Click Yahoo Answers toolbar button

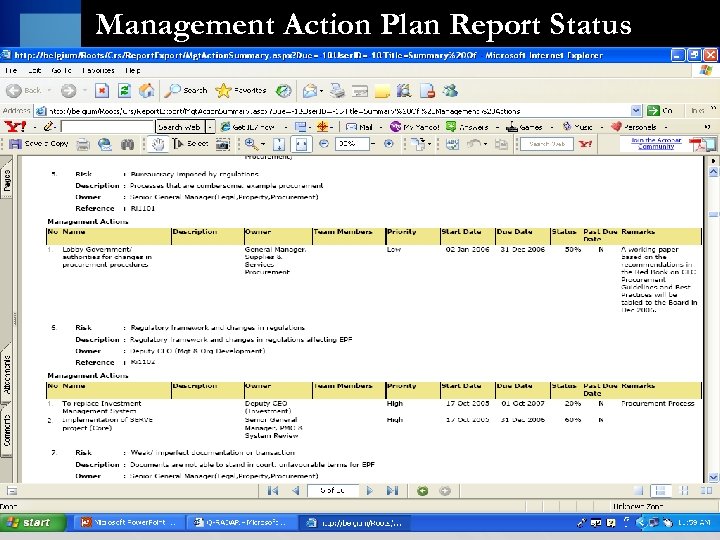[x=467, y=127]
